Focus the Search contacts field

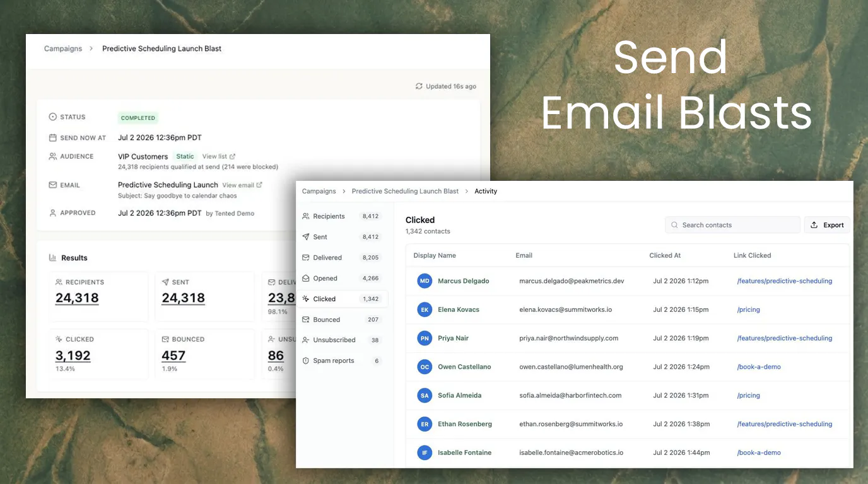click(732, 225)
